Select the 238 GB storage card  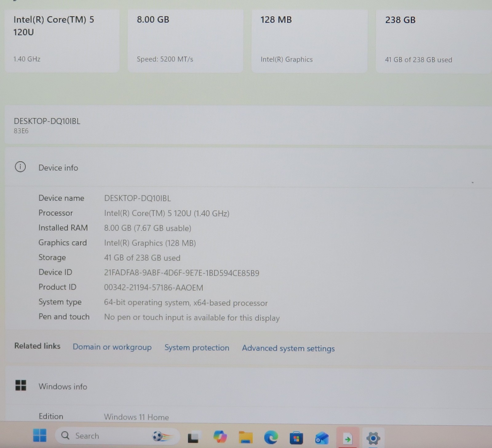[x=434, y=41]
